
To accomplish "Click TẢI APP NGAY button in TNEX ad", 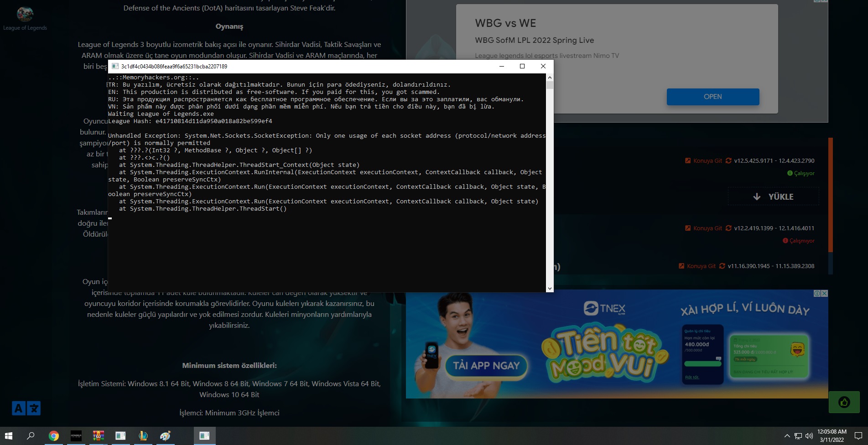I will point(486,366).
